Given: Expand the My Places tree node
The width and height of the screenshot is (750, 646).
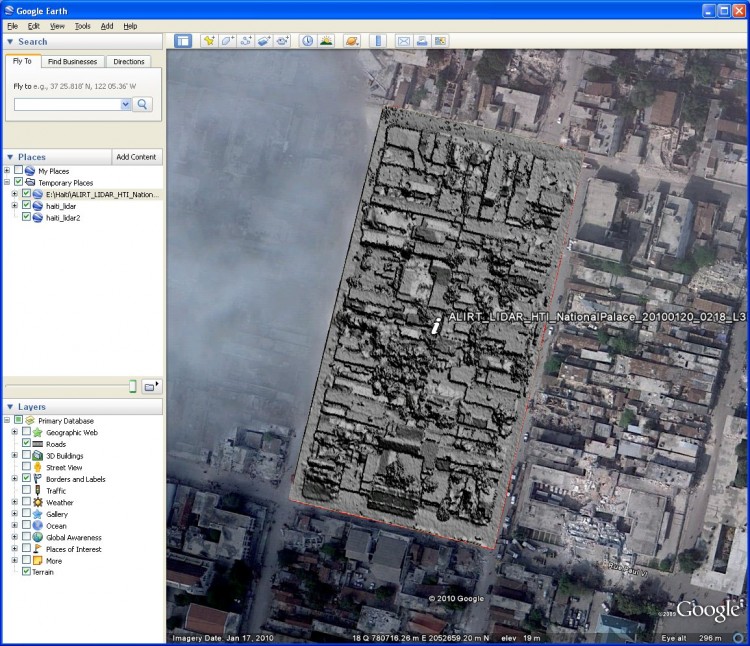Looking at the screenshot, I should coord(7,170).
